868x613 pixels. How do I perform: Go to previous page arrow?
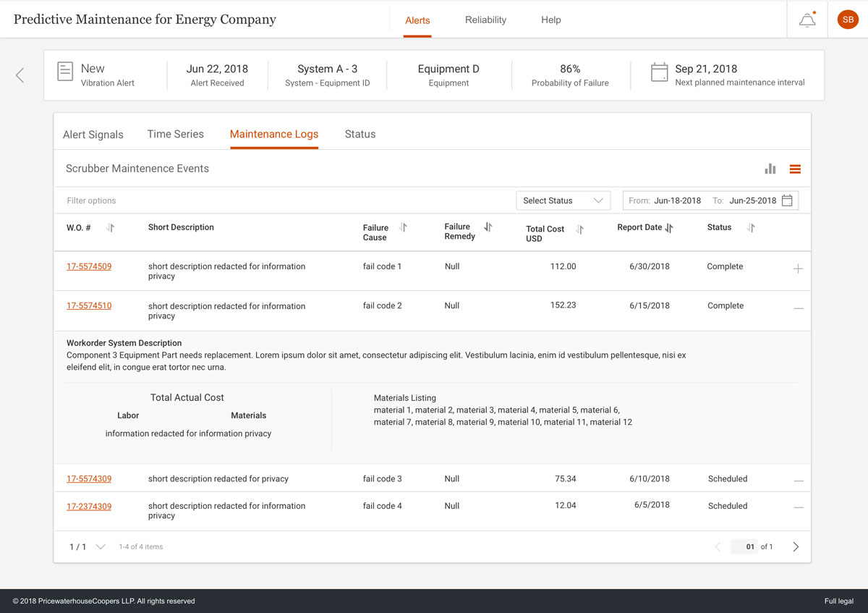click(718, 547)
